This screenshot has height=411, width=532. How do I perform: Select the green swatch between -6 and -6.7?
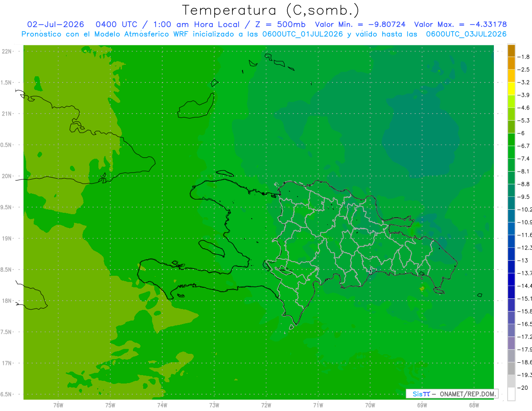(511, 139)
